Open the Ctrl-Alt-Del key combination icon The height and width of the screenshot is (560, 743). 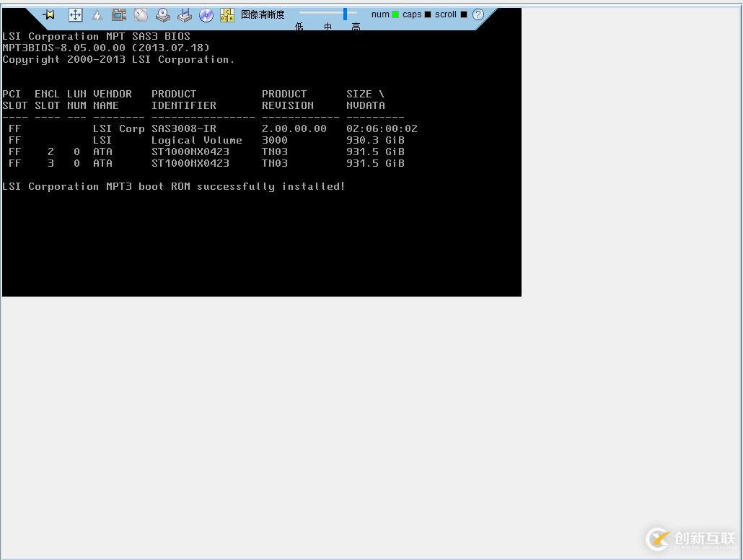[x=227, y=15]
